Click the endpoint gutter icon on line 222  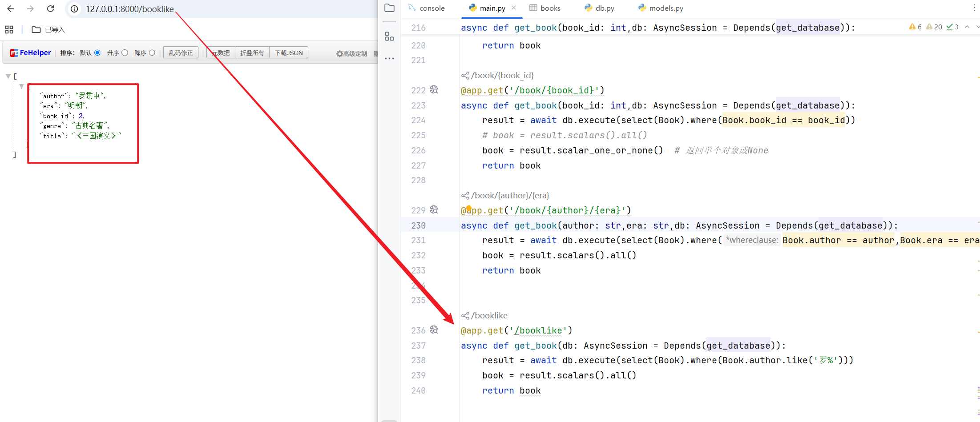pos(434,90)
